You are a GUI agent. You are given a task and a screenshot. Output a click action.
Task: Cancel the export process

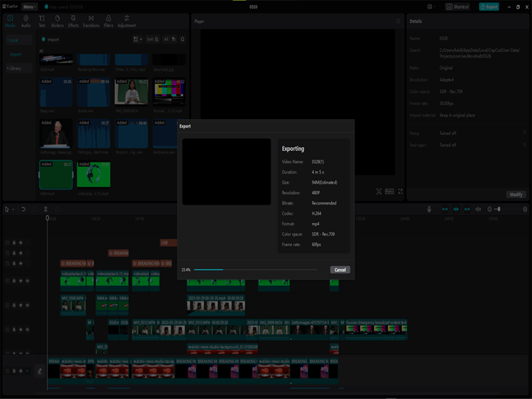point(340,269)
